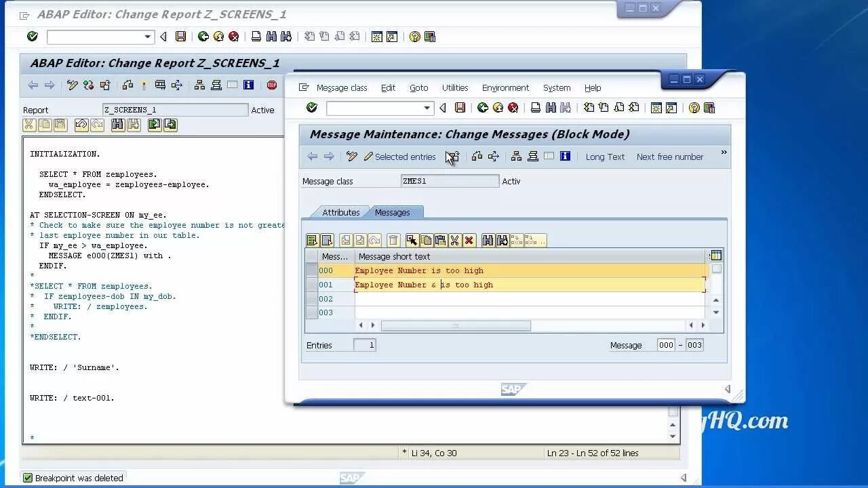Select row 000 using its row selector
This screenshot has height=488, width=868.
[x=312, y=270]
